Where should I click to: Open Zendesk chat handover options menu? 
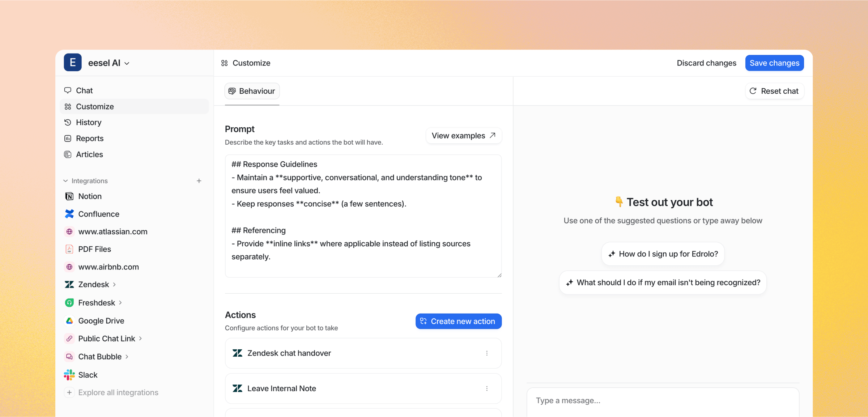pos(487,353)
